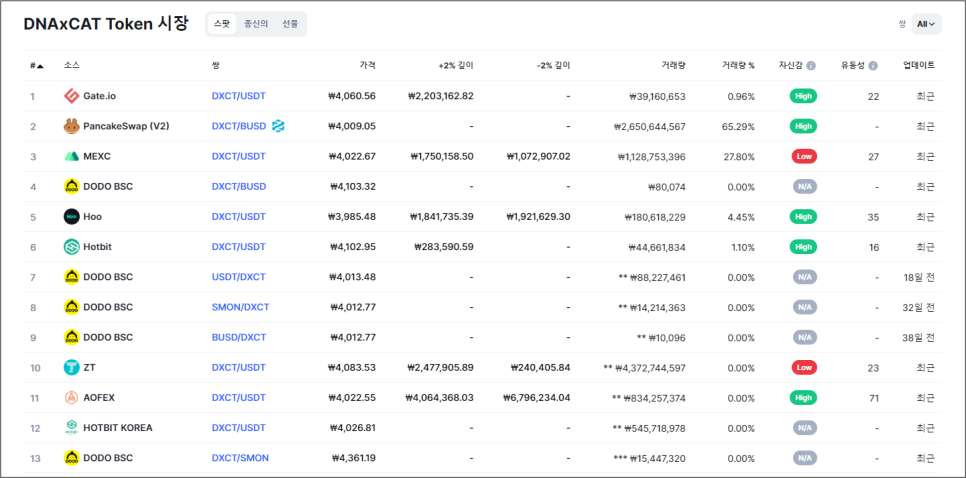Open the DXCT/USDT pair link for Gate.io
The width and height of the screenshot is (966, 478).
coord(238,96)
